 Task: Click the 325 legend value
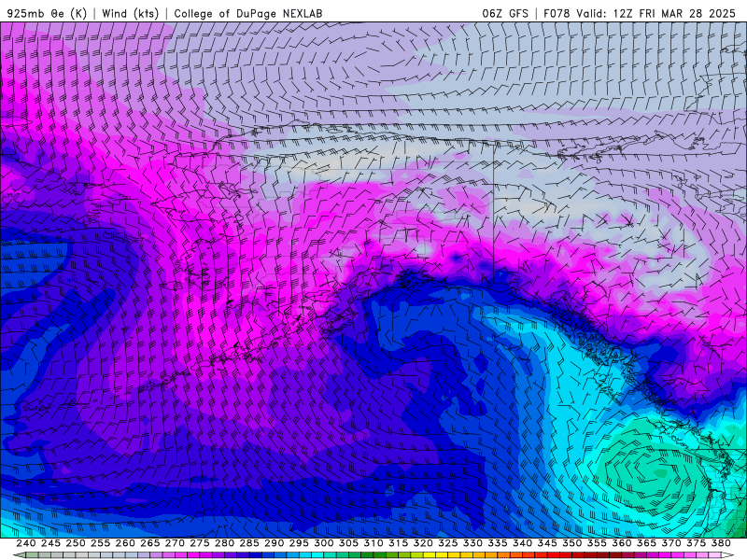coord(448,543)
